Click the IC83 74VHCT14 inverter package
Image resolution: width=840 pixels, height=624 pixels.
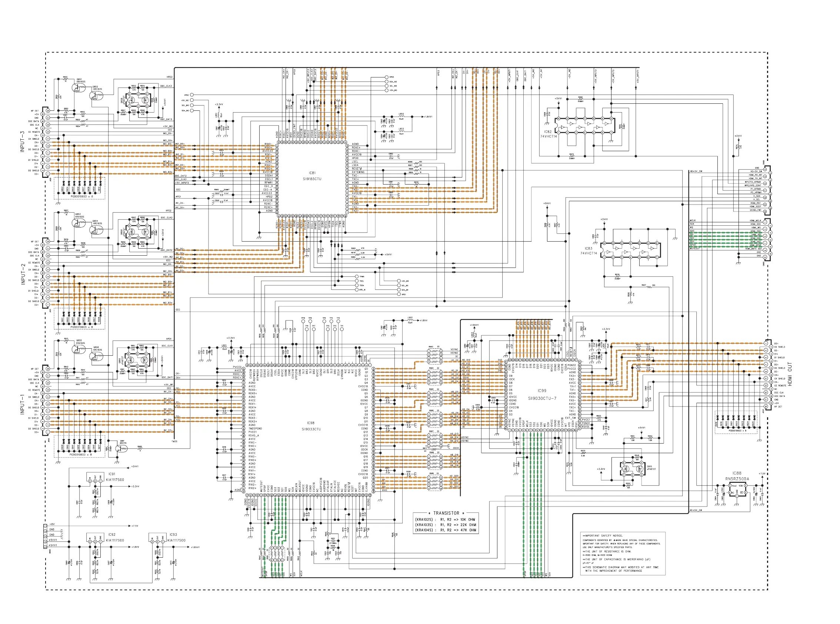(631, 250)
